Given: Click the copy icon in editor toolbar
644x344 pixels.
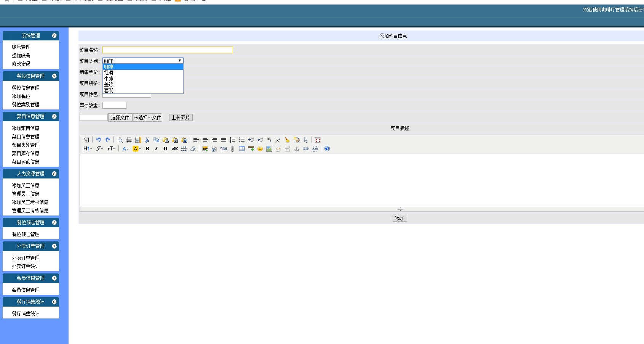Looking at the screenshot, I should tap(157, 140).
